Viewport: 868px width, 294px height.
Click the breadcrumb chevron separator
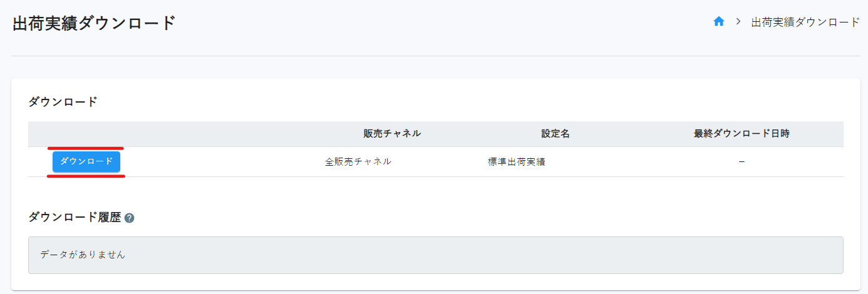pos(738,22)
